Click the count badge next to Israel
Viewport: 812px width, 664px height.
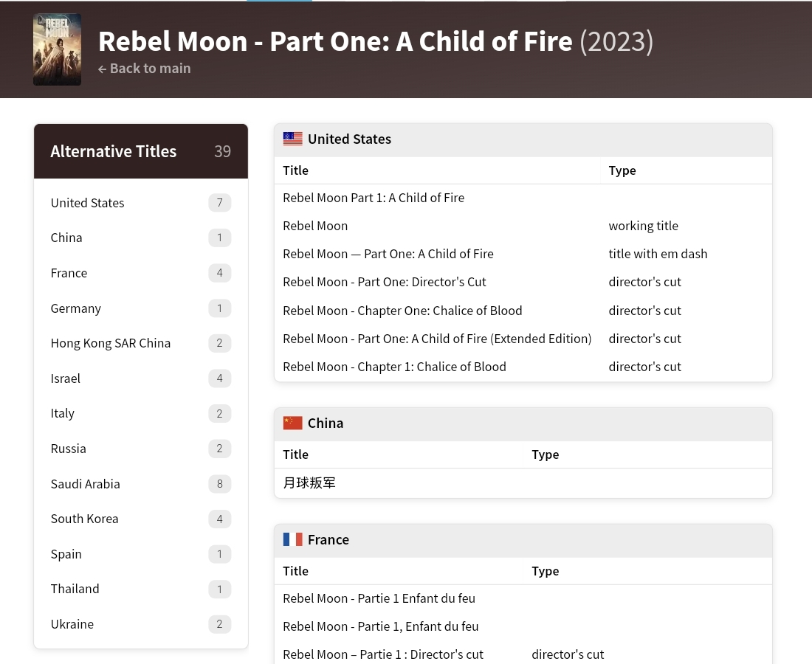pyautogui.click(x=219, y=378)
